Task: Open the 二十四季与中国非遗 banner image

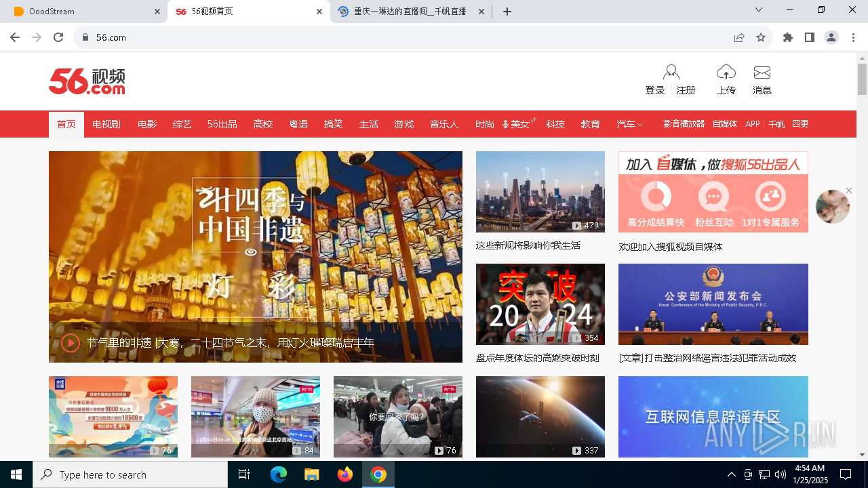Action: (x=256, y=257)
